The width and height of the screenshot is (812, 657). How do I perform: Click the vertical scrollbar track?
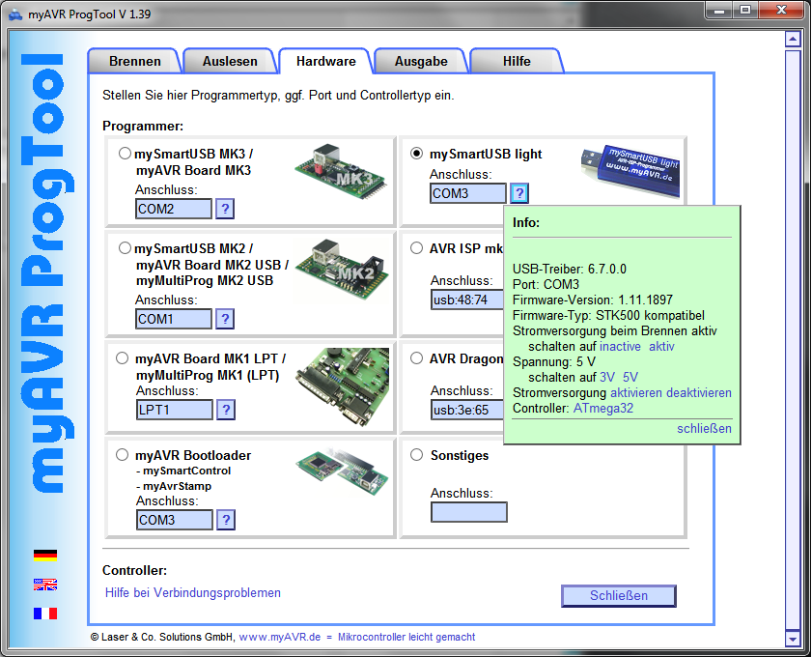click(x=793, y=339)
